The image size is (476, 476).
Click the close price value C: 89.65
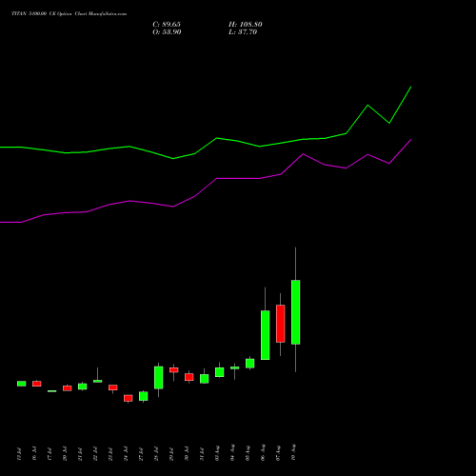(167, 25)
